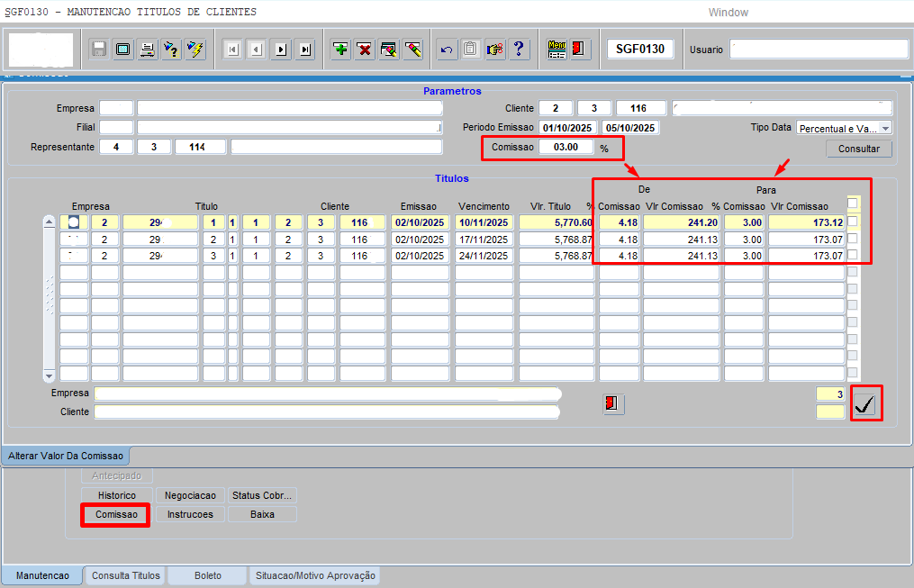Confirm changes with the checkmark button
914x588 pixels.
865,404
